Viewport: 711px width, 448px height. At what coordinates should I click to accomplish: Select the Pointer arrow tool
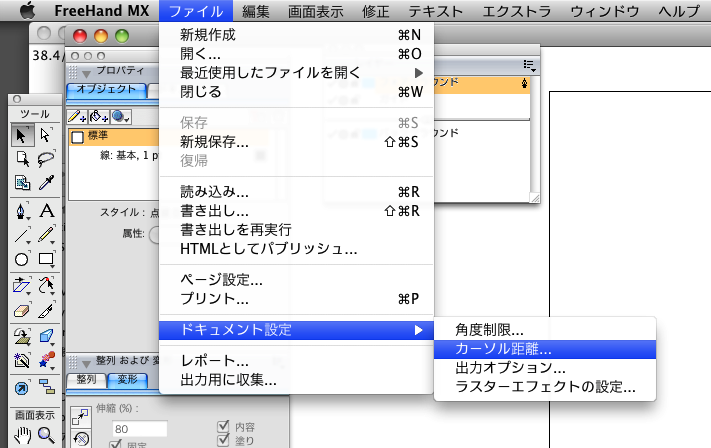click(x=21, y=135)
